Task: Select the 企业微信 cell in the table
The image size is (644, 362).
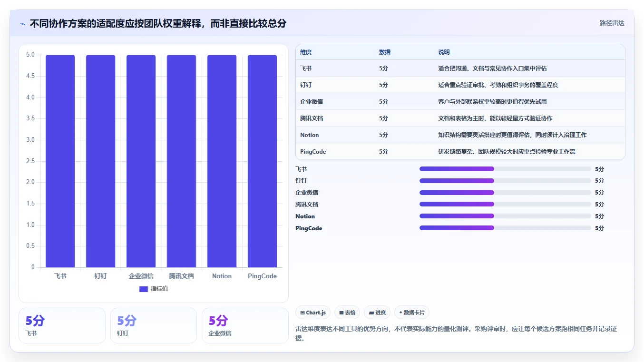Action: (312, 102)
